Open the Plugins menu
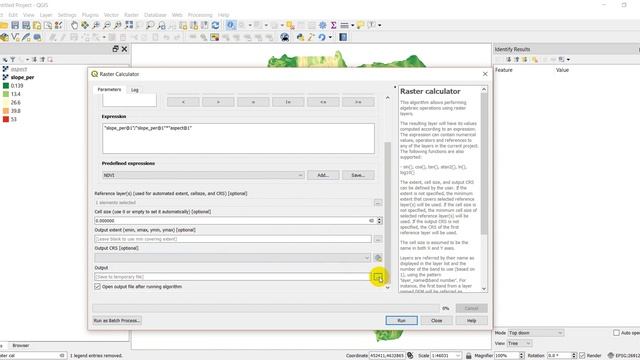The width and height of the screenshot is (640, 360). 90,15
